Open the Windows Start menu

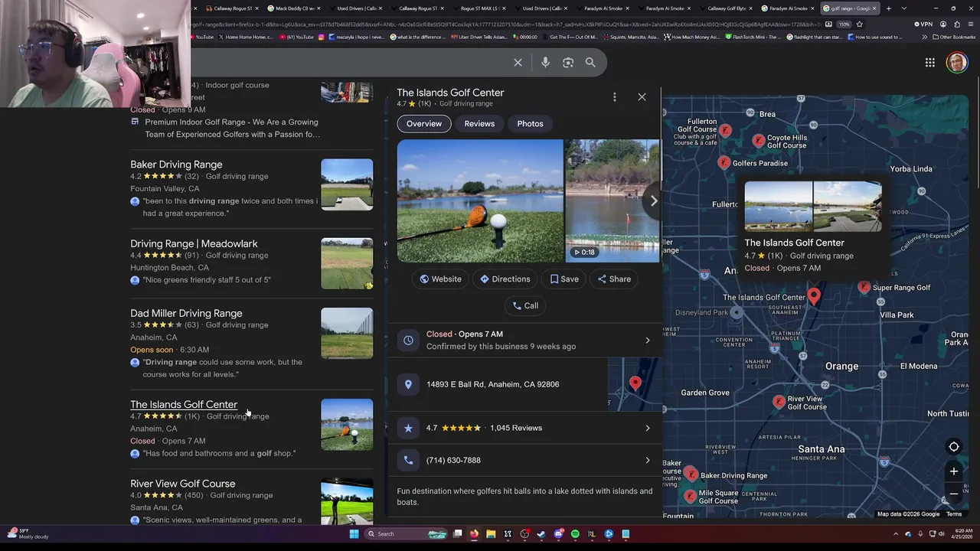354,534
